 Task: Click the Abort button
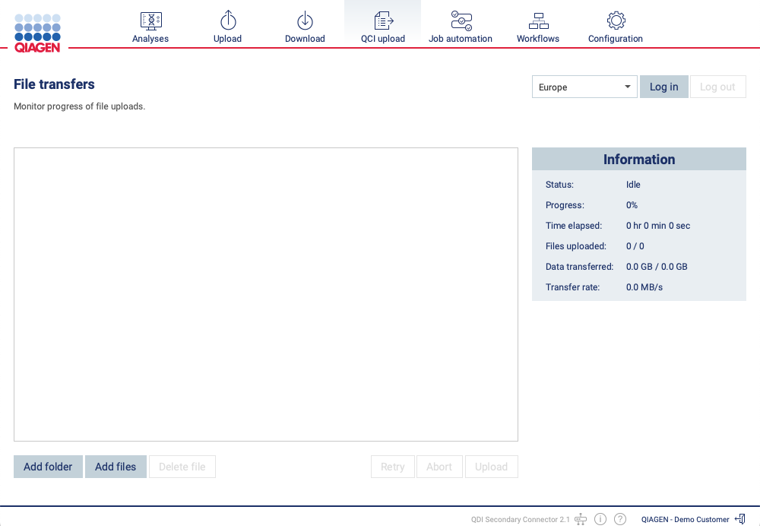pos(439,466)
